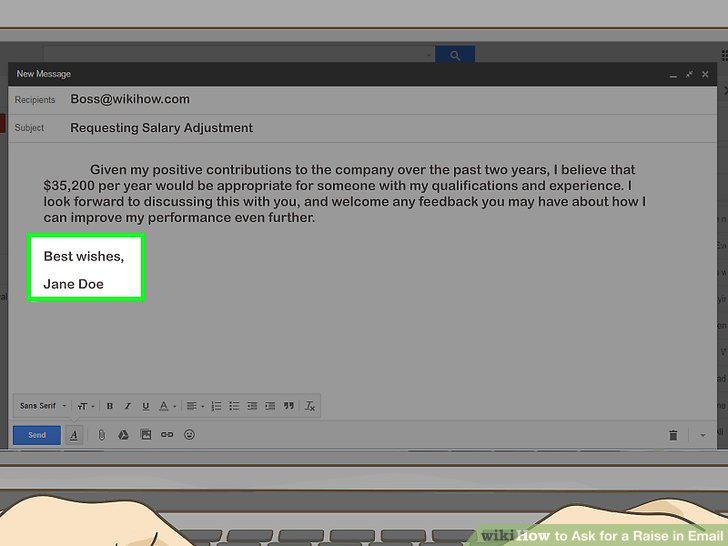
Task: Apply italic formatting
Action: tap(127, 406)
